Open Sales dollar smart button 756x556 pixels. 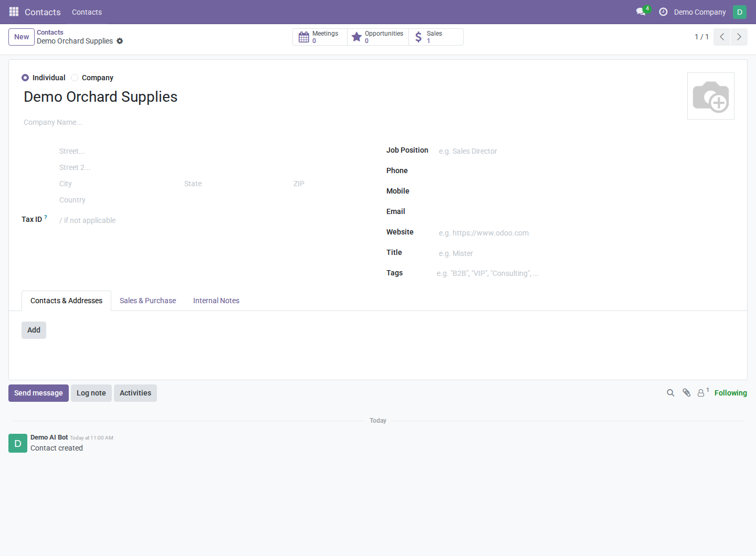pos(436,37)
